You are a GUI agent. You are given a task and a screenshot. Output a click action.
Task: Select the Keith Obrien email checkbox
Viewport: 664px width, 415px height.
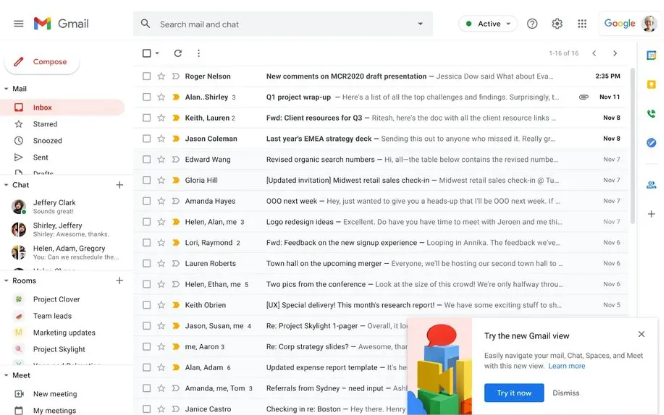point(147,304)
